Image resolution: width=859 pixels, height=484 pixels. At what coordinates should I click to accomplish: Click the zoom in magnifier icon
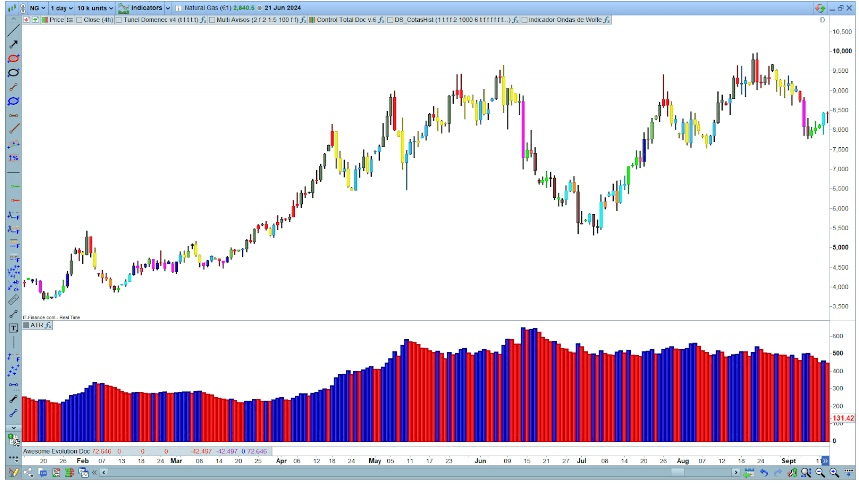835,472
